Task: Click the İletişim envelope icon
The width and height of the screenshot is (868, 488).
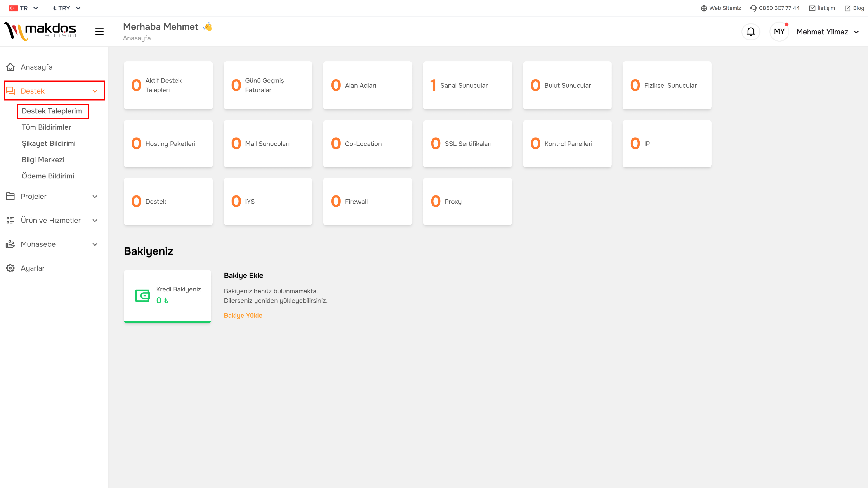Action: (812, 8)
